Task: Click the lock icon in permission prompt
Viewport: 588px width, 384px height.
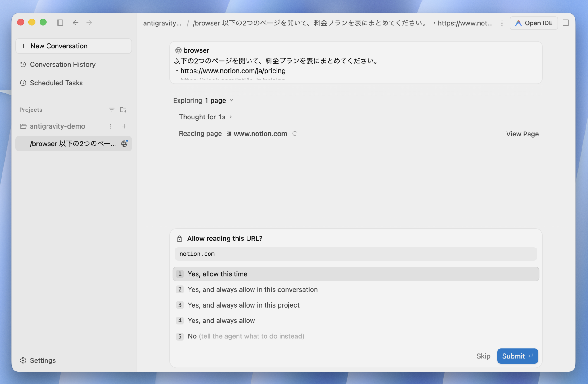Action: click(x=179, y=239)
